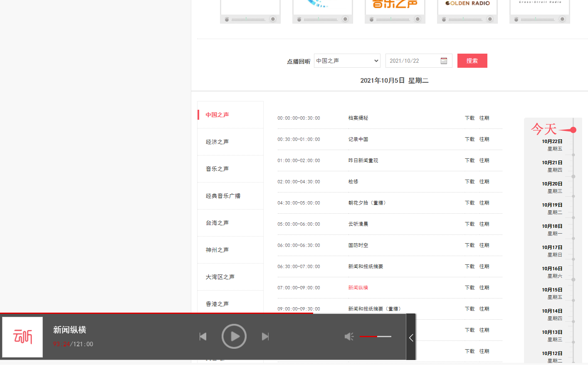Viewport: 588px width, 365px height.
Task: Play 朝花夕拾（重播）program title
Action: (x=368, y=203)
